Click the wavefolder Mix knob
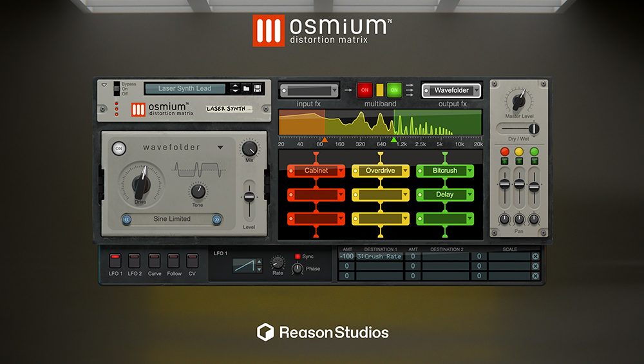 coord(249,148)
